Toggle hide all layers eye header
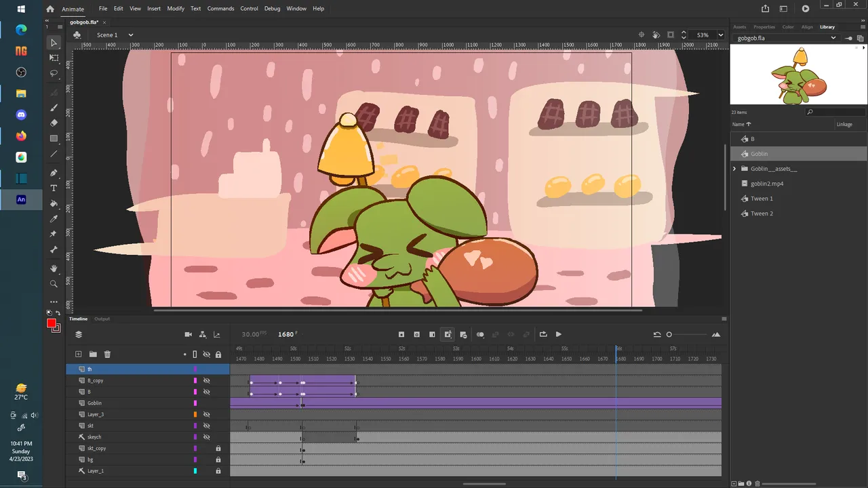868x488 pixels. coord(207,354)
